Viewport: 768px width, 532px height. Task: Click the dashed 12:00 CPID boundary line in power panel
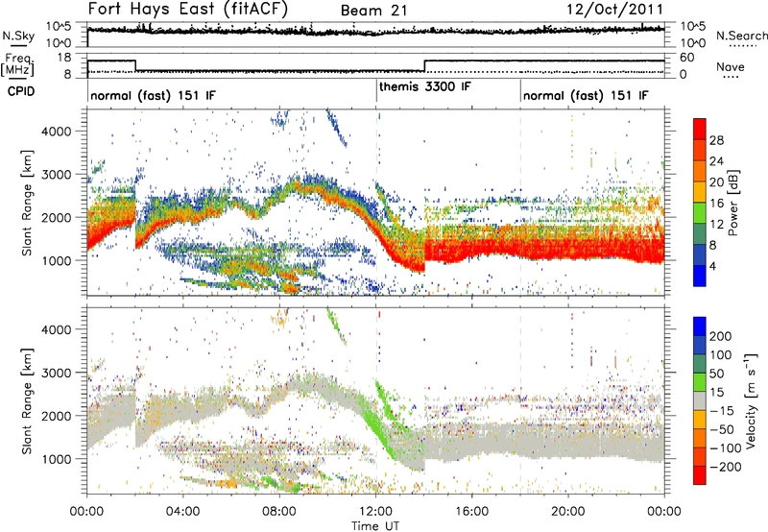[x=376, y=202]
